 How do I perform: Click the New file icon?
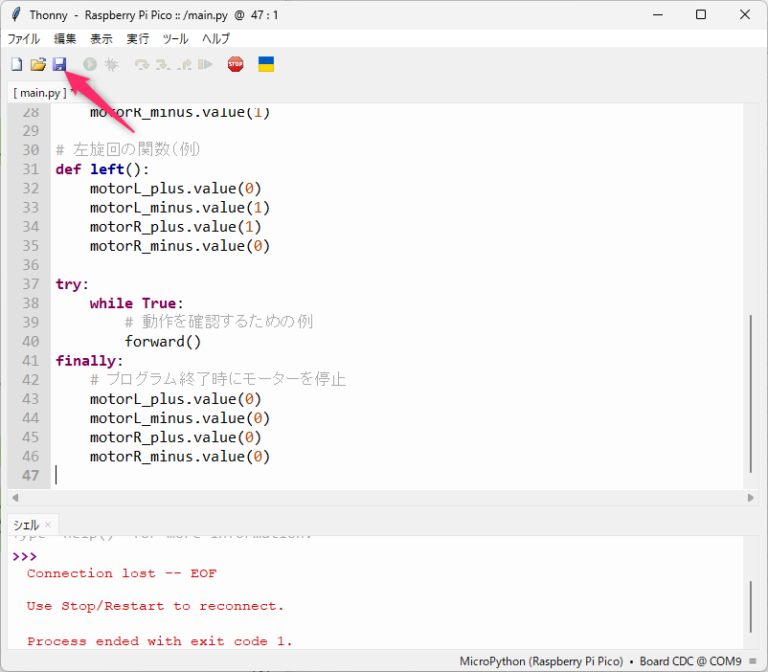[x=16, y=65]
